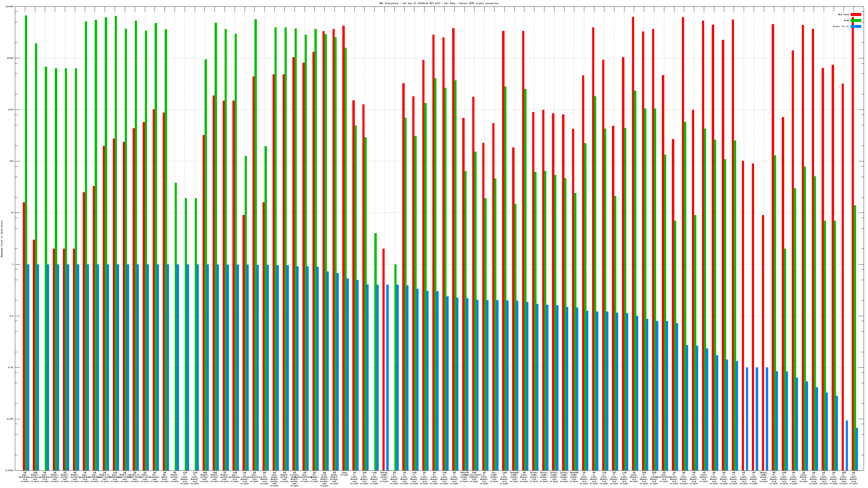Viewport: 868px width, 488px height.
Task: Click the 0.1 y-axis tick label
Action: click(x=12, y=316)
